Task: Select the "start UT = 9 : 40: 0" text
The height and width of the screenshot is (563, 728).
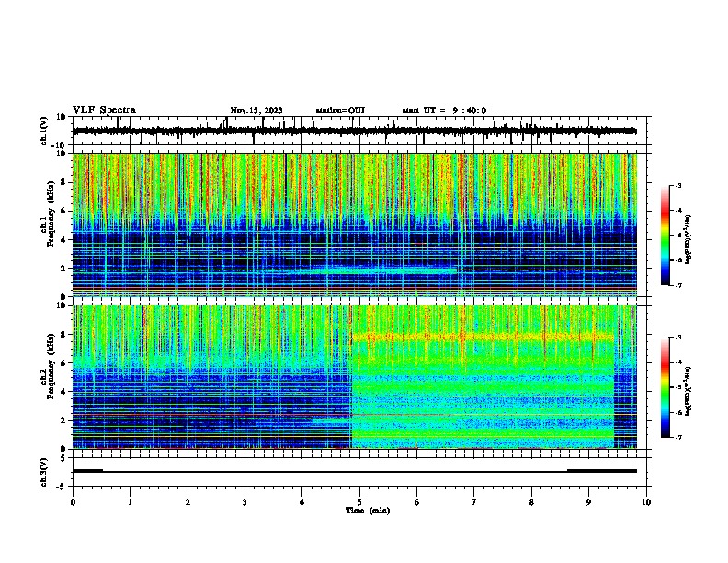Action: 444,110
